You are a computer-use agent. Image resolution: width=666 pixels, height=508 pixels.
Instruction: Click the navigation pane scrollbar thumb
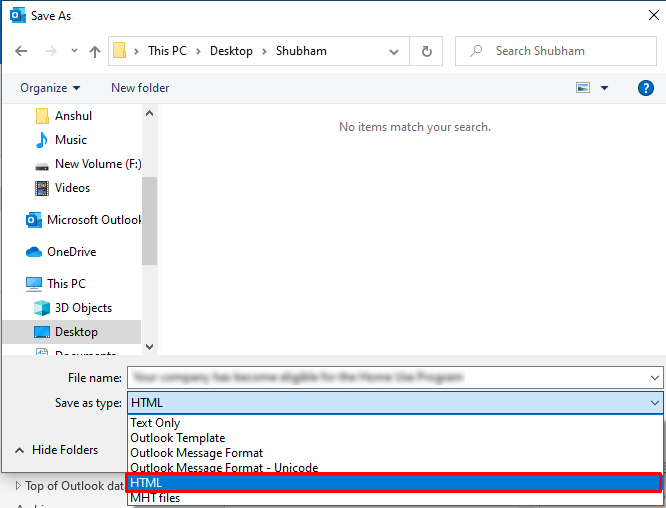pos(149,221)
